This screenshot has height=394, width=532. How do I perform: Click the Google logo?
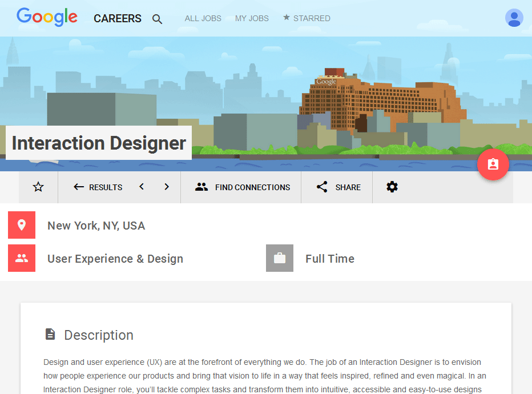coord(47,17)
